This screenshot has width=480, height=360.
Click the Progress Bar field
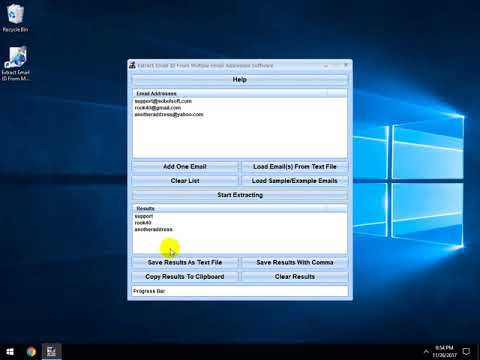pos(240,291)
